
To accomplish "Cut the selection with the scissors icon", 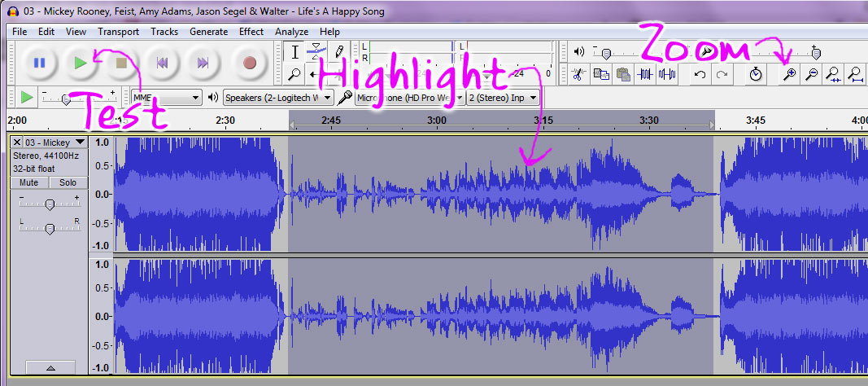I will click(x=578, y=73).
